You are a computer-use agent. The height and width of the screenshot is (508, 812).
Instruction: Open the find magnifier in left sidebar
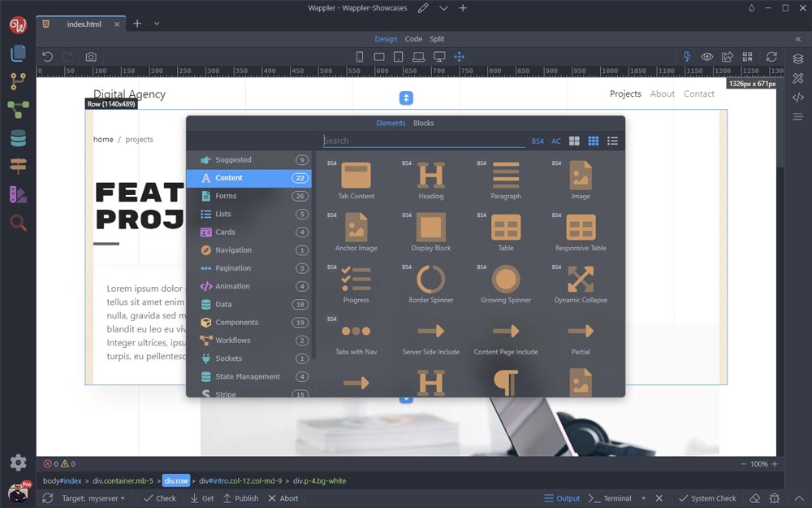point(18,223)
